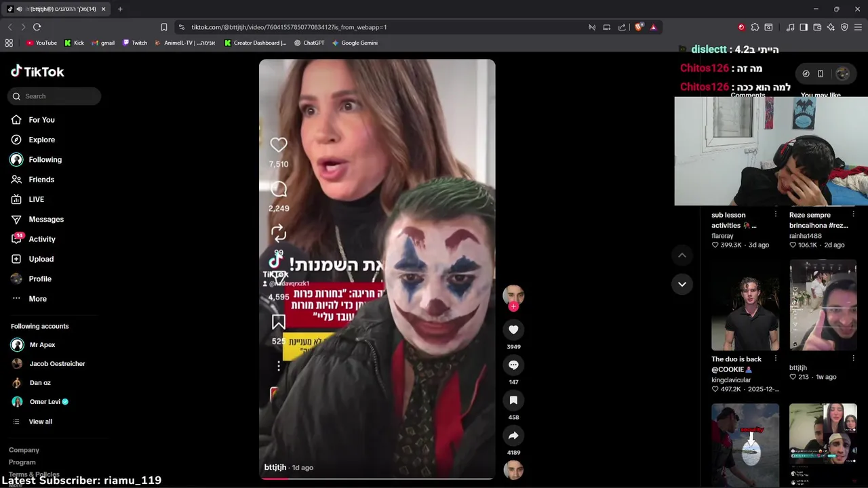This screenshot has height=488, width=868.
Task: Open the browser hamburger menu
Action: click(858, 27)
